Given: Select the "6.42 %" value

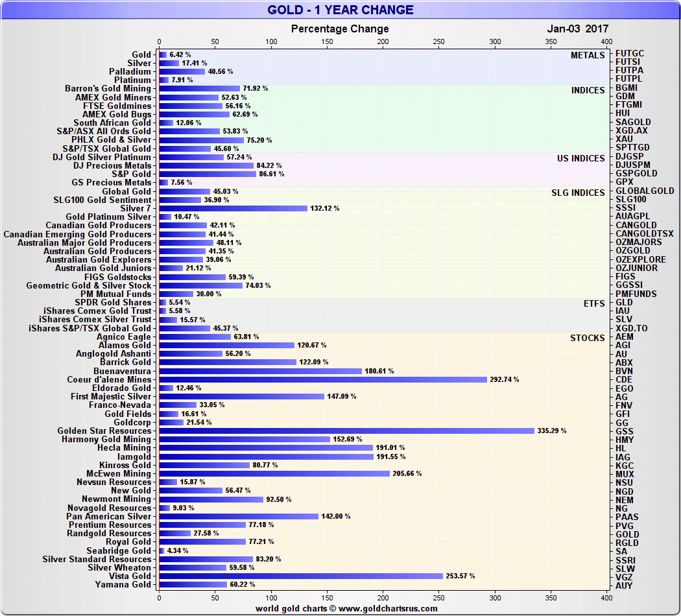Looking at the screenshot, I should coord(180,54).
